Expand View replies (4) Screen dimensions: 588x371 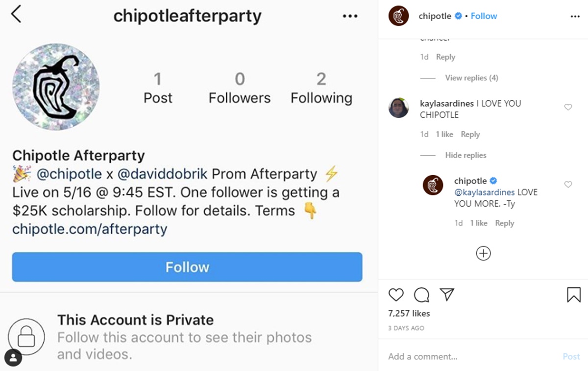tap(471, 78)
